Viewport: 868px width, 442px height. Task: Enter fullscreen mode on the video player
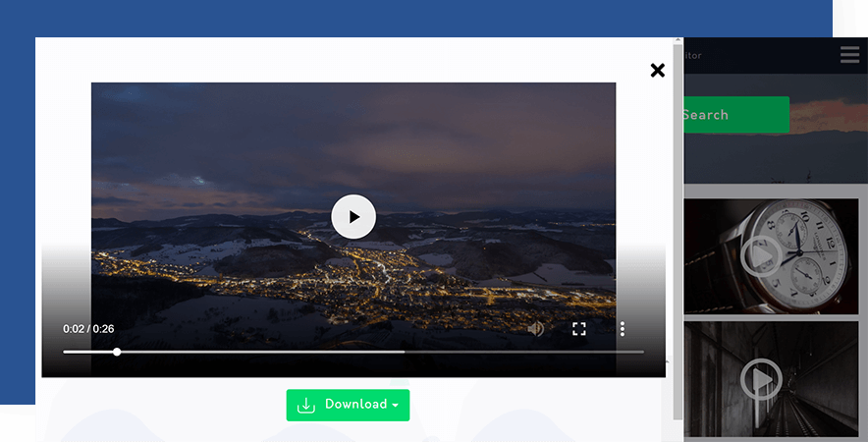click(579, 329)
